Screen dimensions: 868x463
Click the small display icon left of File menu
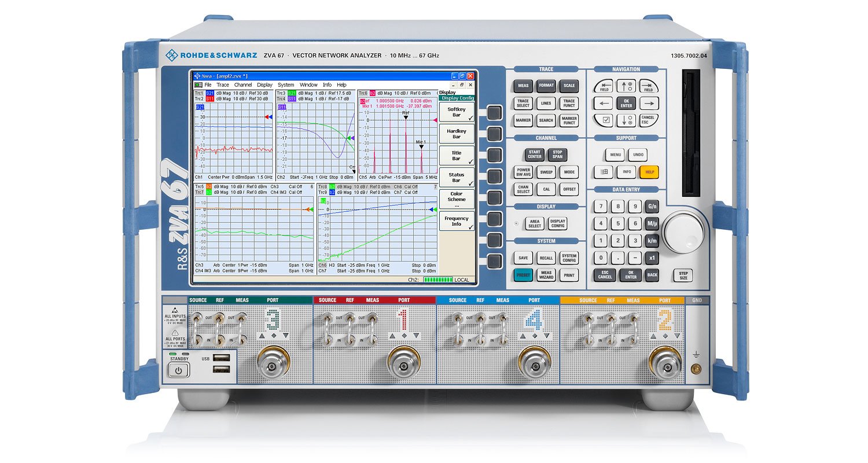coord(197,84)
